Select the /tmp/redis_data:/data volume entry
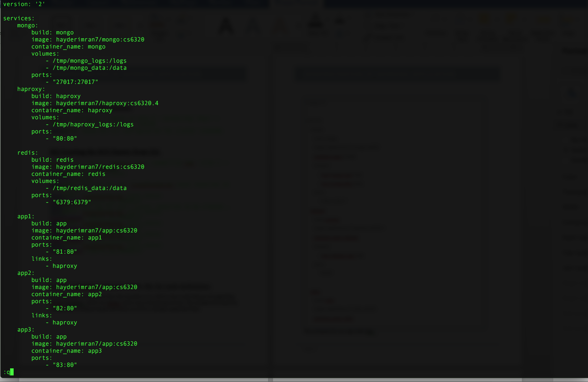Screen dimensions: 588x382 pos(86,188)
